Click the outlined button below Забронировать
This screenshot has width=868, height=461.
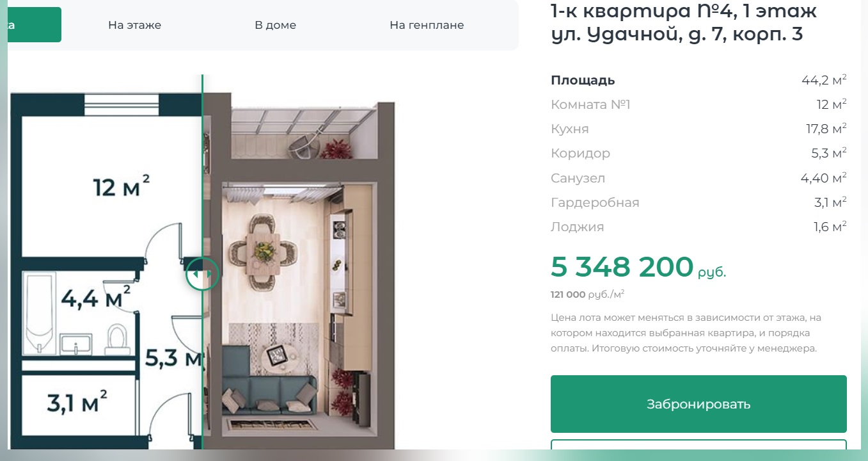coord(698,447)
